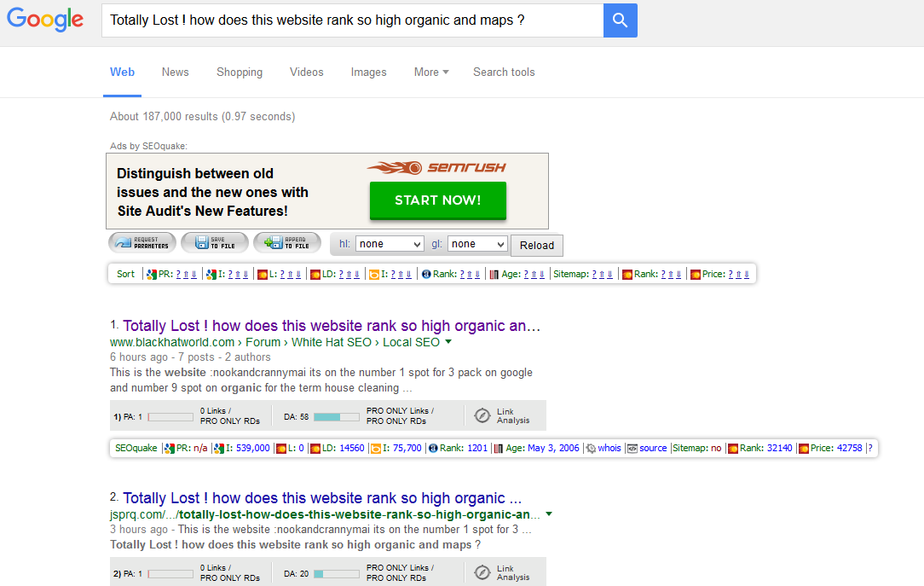The image size is (924, 586).
Task: Click the Price: 42758 value
Action: (849, 448)
